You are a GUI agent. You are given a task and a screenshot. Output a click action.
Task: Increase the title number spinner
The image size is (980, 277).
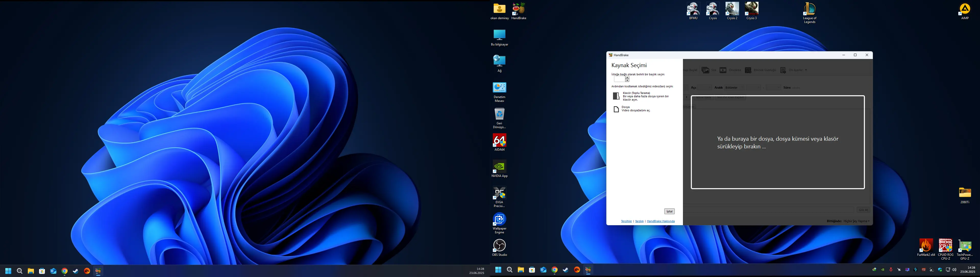coord(627,78)
